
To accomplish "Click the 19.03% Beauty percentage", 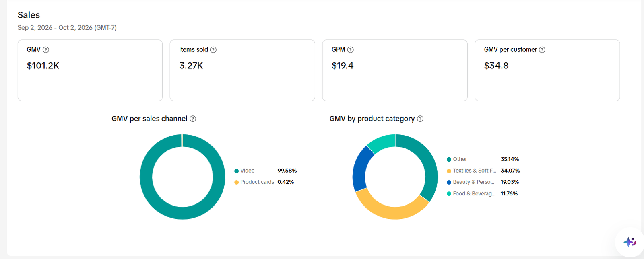I will [x=510, y=182].
